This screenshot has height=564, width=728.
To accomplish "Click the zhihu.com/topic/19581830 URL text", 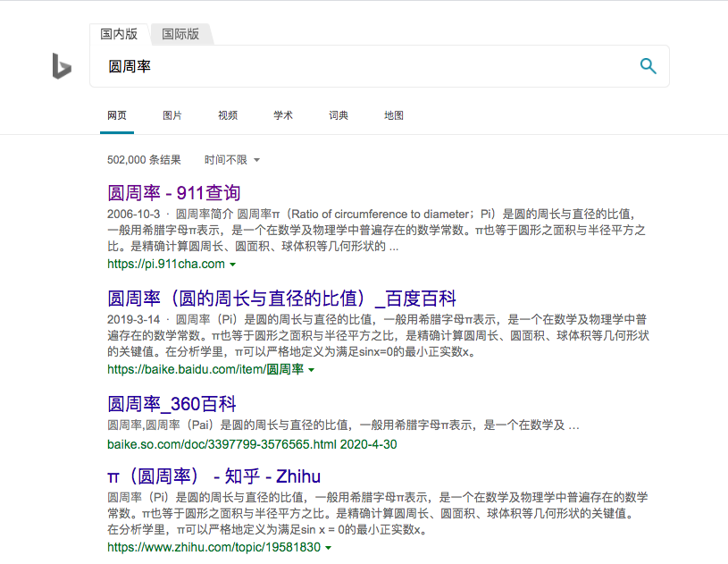I will [214, 547].
